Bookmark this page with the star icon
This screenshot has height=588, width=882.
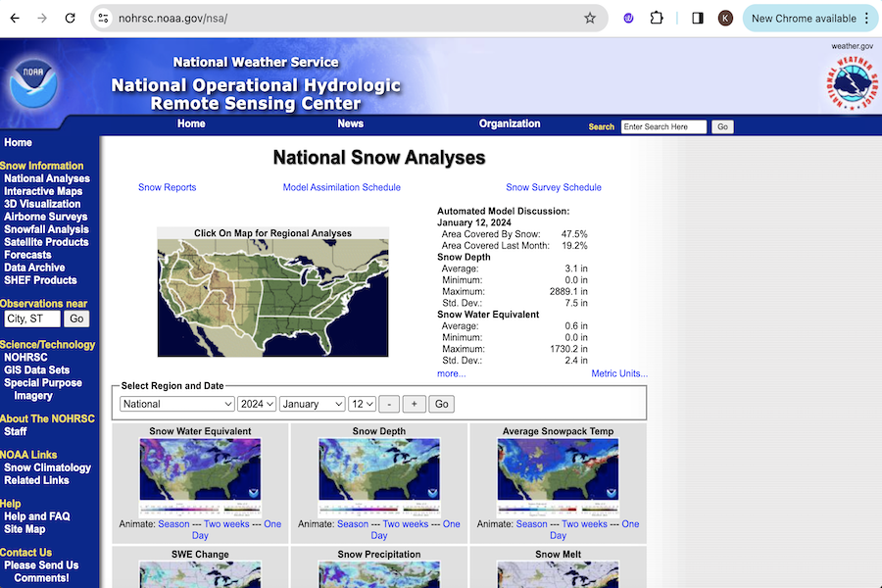(x=590, y=18)
